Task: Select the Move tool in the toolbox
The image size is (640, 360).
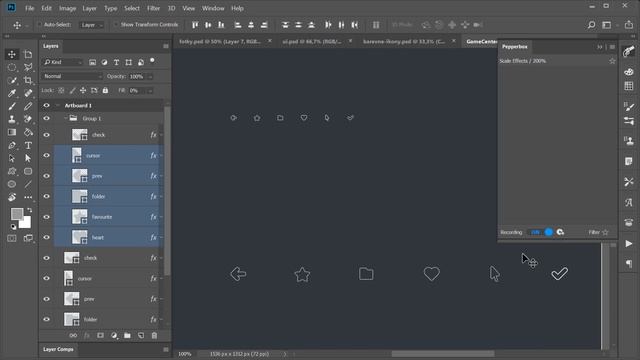Action: pos(12,54)
